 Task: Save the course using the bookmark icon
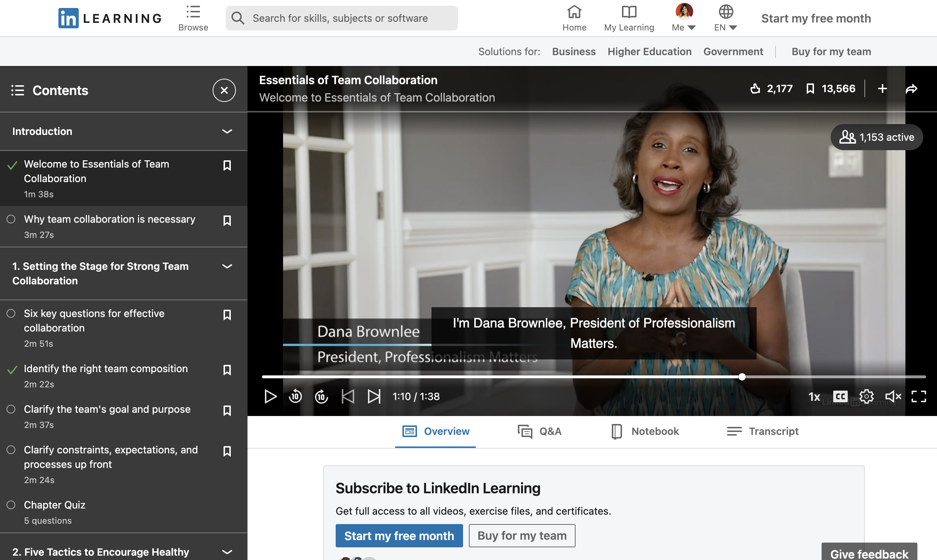coord(811,88)
